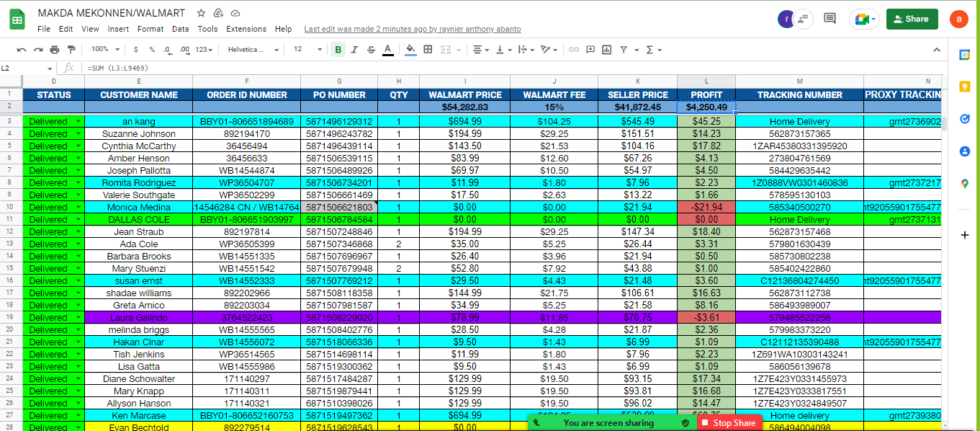980x431 pixels.
Task: Select the paint format tool
Action: click(x=71, y=50)
